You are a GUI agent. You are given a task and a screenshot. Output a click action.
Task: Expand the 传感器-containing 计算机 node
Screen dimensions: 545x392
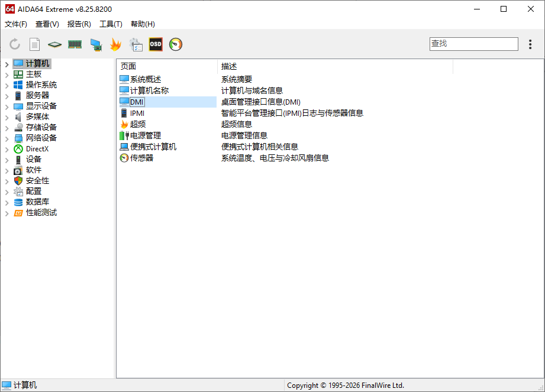click(x=5, y=63)
